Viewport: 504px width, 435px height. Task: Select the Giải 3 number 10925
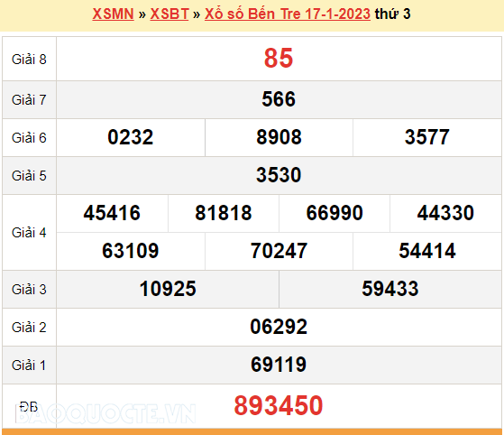pyautogui.click(x=168, y=289)
